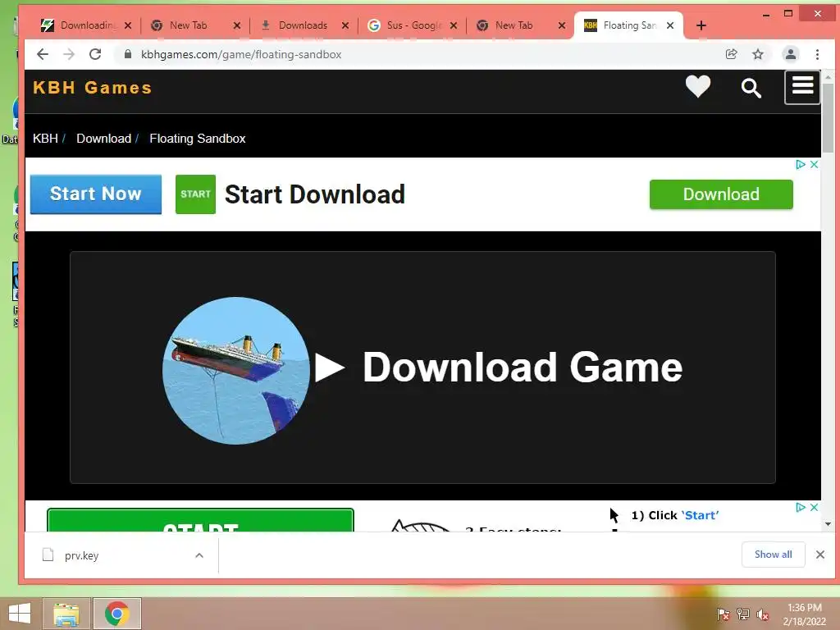Click the "1) Click 'Start'" ad text
840x630 pixels.
click(674, 515)
